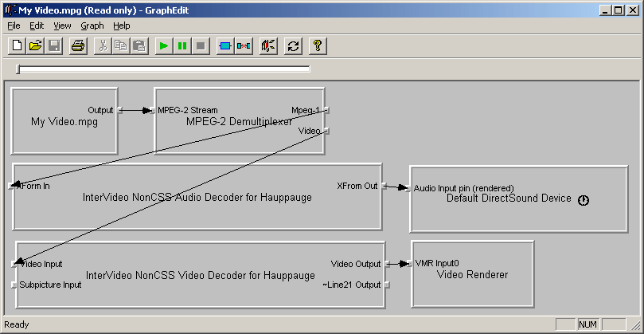Click the Output pin of My Video.mpg
This screenshot has width=644, height=334.
(119, 110)
